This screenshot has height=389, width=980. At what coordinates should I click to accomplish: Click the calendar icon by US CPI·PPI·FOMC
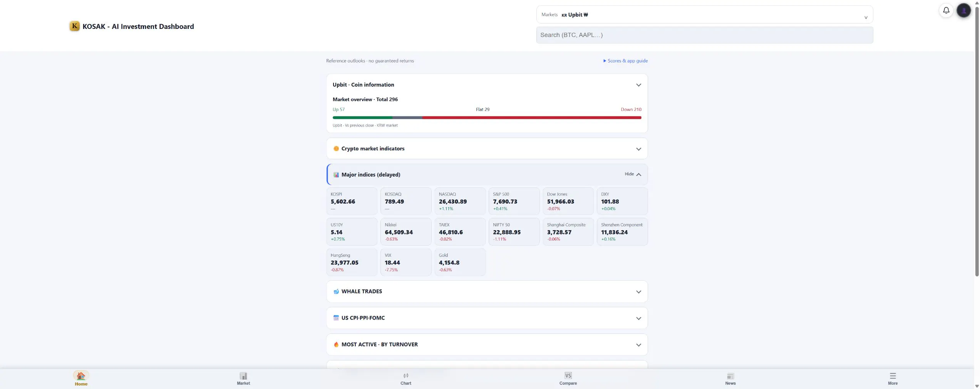click(336, 318)
